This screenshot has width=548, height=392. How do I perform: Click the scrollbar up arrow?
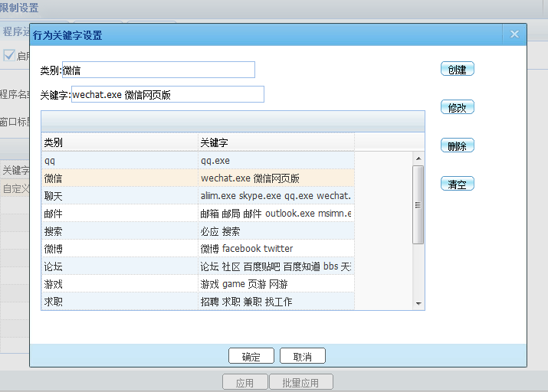(x=418, y=158)
